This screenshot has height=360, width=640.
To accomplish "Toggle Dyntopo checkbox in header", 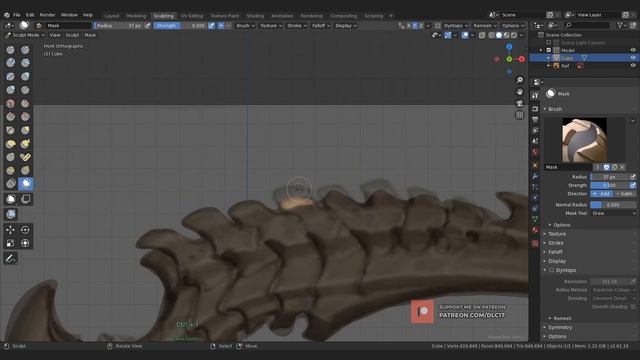I will pos(438,25).
